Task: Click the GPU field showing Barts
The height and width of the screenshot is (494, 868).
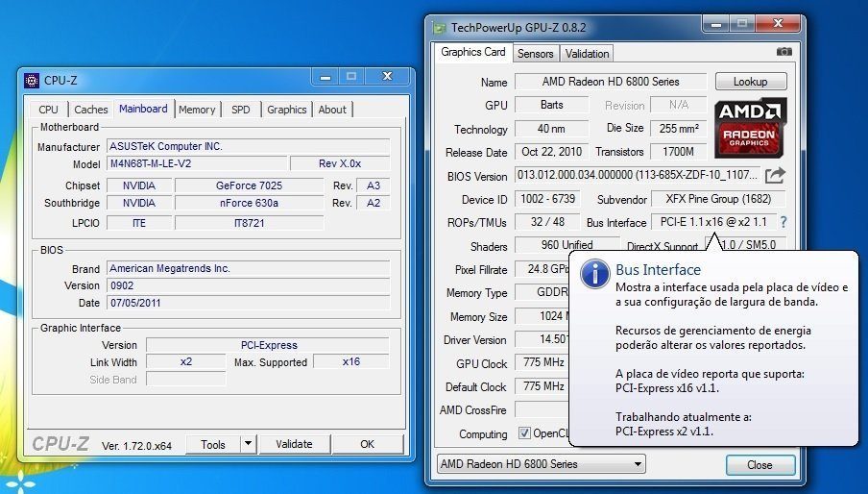Action: point(552,105)
